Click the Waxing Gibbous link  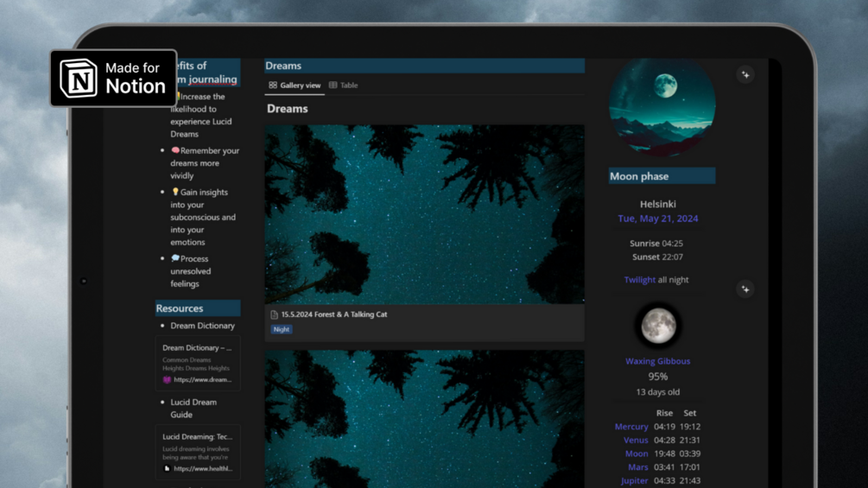coord(657,361)
